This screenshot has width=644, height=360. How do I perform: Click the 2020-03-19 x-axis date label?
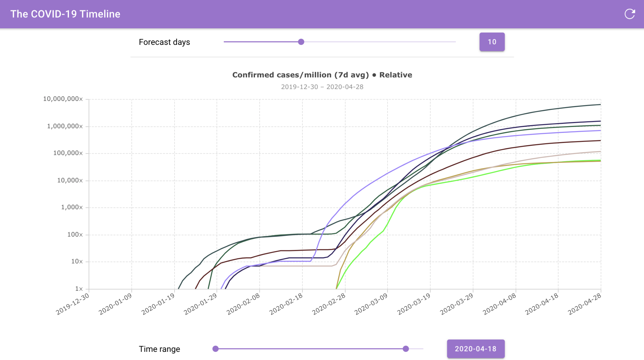(x=414, y=304)
